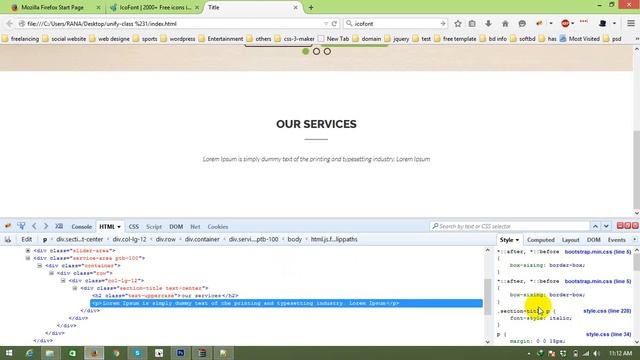The width and height of the screenshot is (640, 360).
Task: Open the bookmarks list clipboard icon
Action: (472, 24)
